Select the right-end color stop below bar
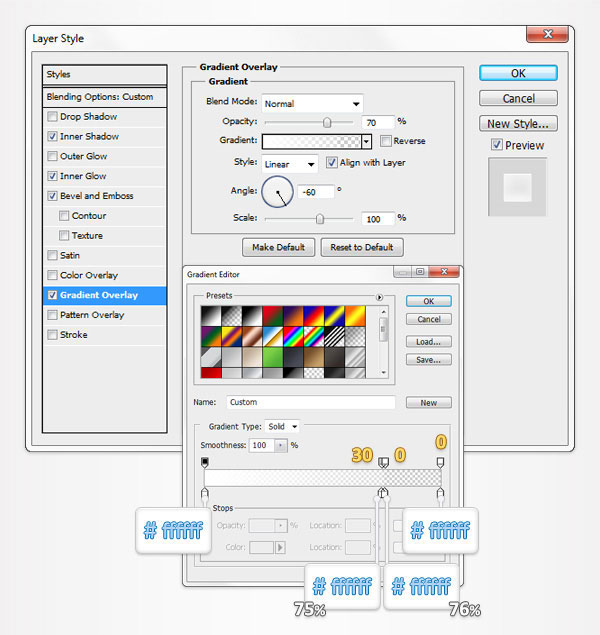Image resolution: width=600 pixels, height=635 pixels. tap(440, 493)
